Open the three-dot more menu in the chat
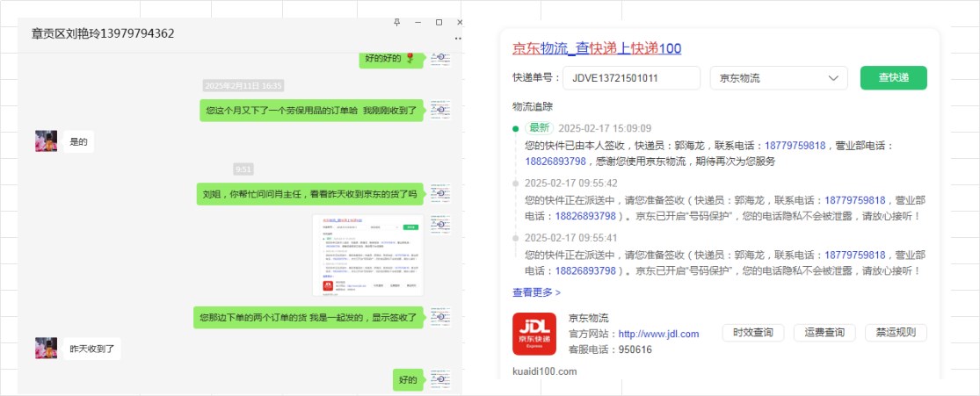980x396 pixels. click(x=458, y=39)
